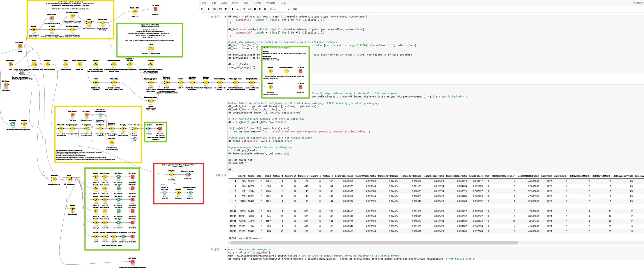Open the File menu in Jupyter
644x268 pixels.
pos(204,3)
